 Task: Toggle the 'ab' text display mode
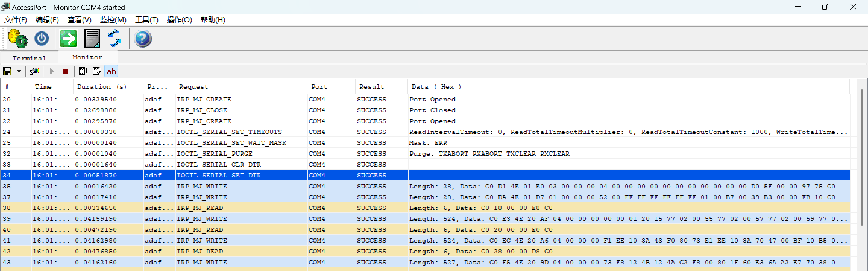111,71
